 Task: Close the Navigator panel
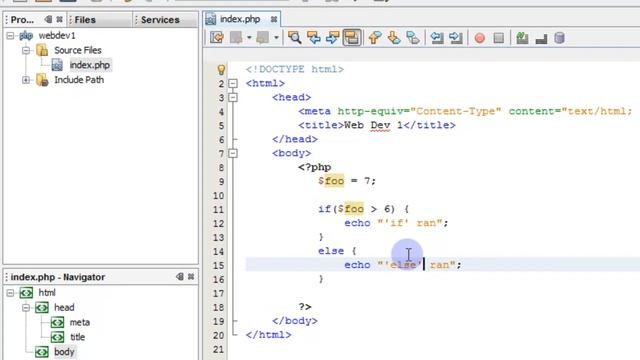[x=191, y=276]
